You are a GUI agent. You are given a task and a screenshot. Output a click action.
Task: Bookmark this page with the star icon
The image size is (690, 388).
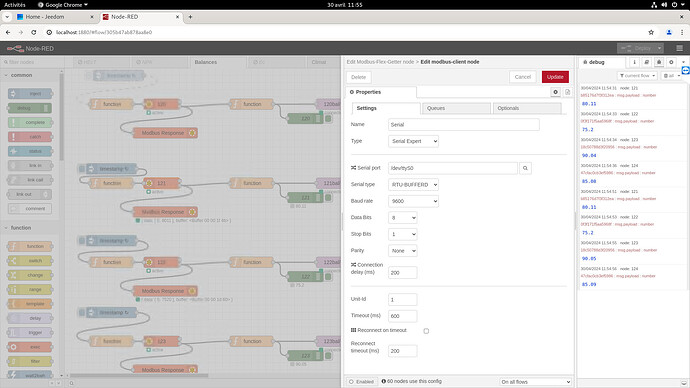pyautogui.click(x=651, y=32)
